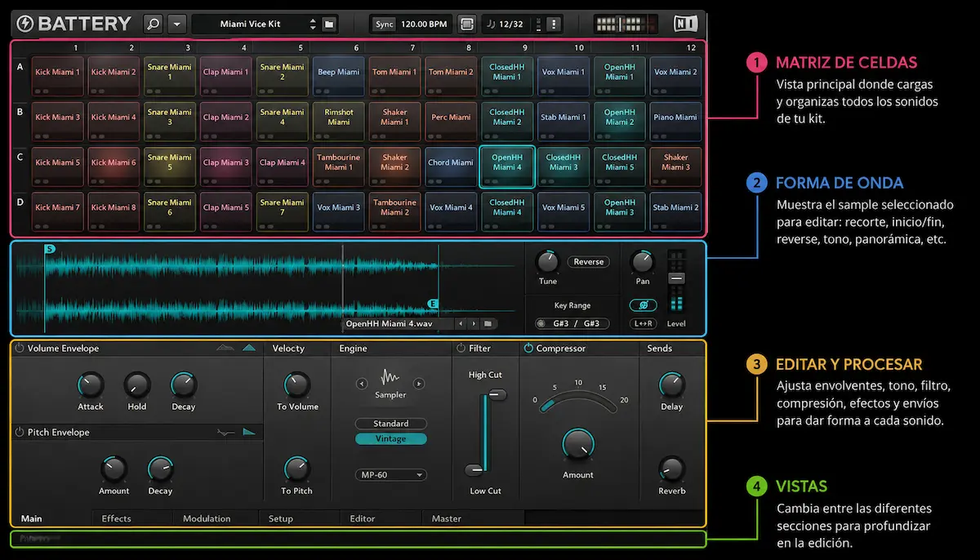Open sample folder icon beside file name
The height and width of the screenshot is (560, 980).
(x=488, y=324)
